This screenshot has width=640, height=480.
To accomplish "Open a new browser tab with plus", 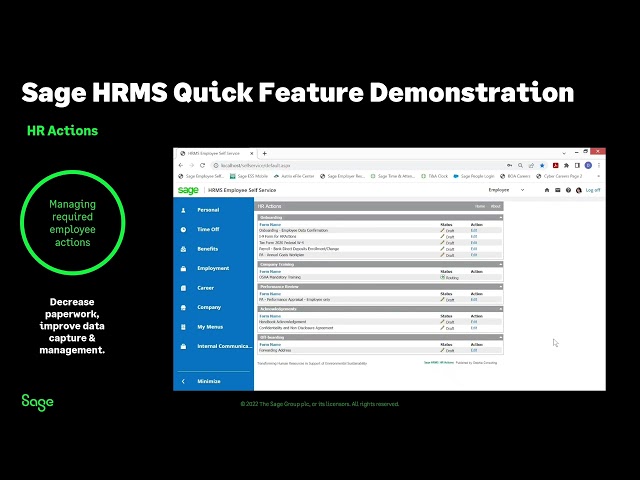I will [x=264, y=153].
